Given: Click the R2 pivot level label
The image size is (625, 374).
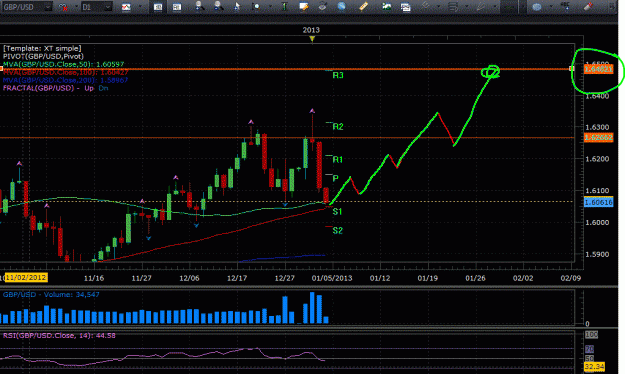Looking at the screenshot, I should click(x=338, y=127).
